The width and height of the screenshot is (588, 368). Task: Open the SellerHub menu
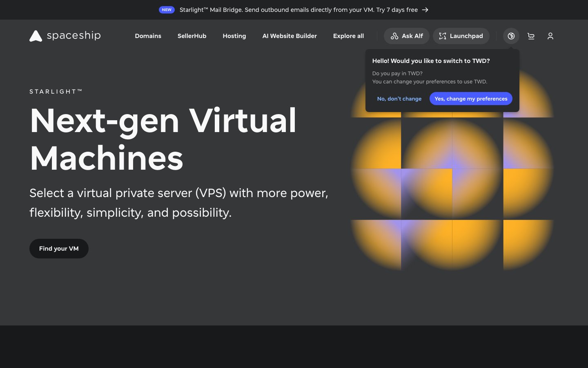pyautogui.click(x=192, y=36)
